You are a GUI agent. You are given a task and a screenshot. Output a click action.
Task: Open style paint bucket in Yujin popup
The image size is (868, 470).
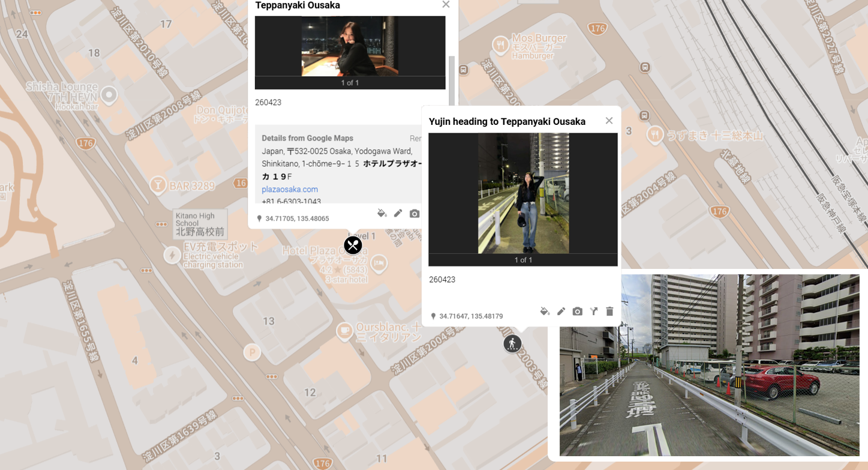click(x=545, y=311)
